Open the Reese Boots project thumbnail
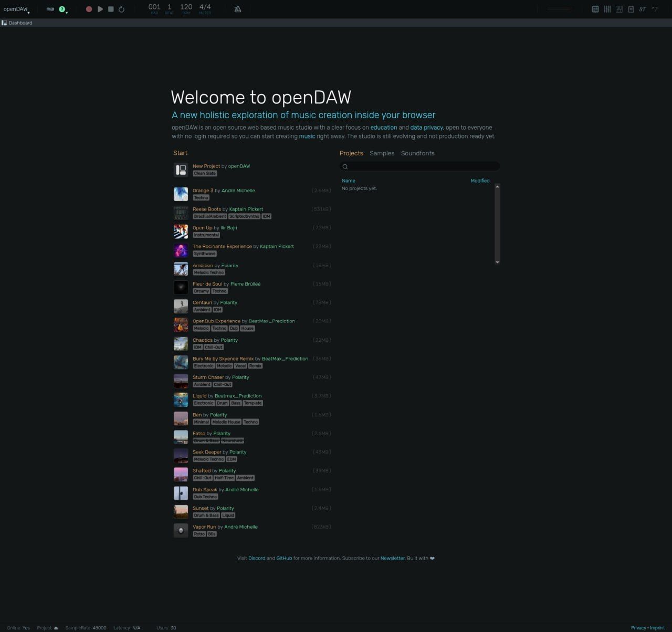The image size is (672, 632). pyautogui.click(x=181, y=213)
